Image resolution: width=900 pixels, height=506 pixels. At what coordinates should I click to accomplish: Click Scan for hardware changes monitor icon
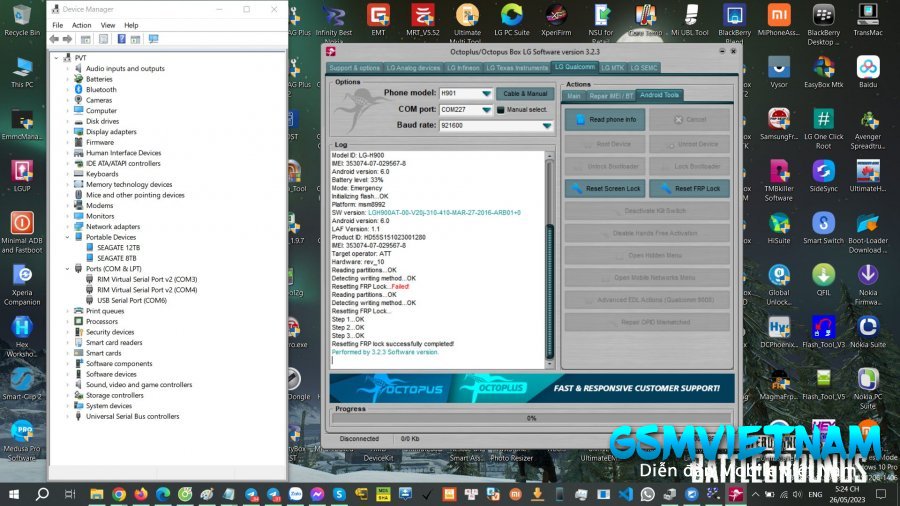(x=153, y=39)
